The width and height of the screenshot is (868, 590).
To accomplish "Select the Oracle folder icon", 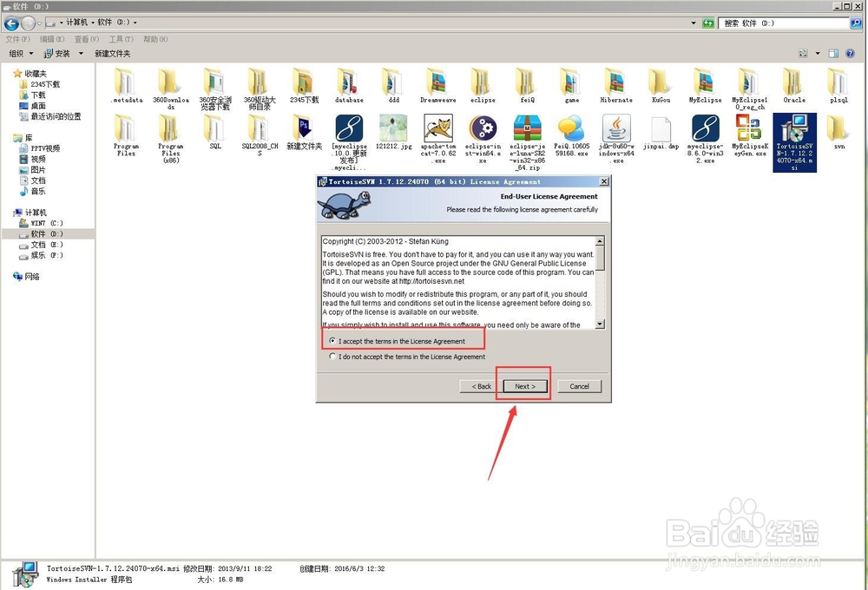I will pos(794,82).
